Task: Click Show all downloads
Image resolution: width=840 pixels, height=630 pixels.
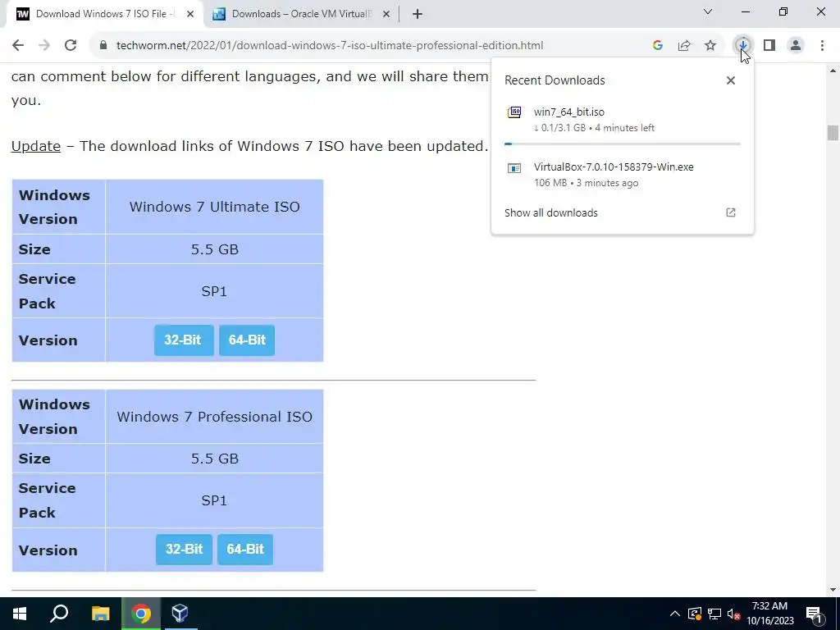Action: click(x=550, y=212)
